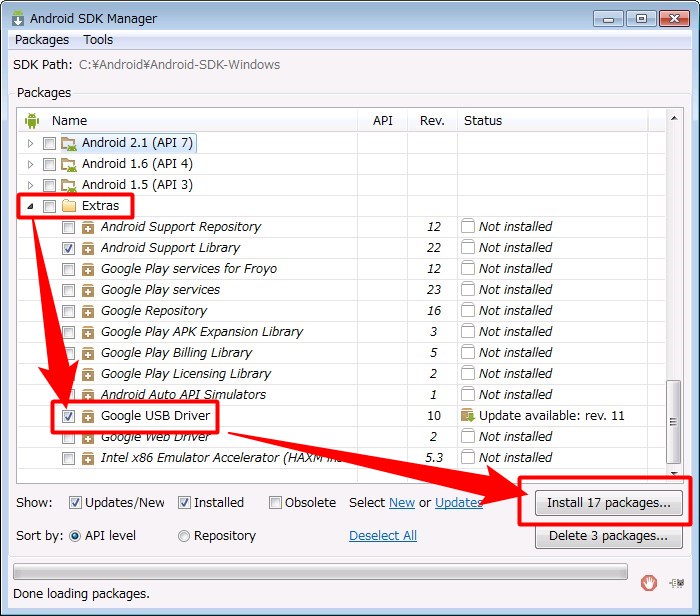Click Google Repository package icon
This screenshot has width=700, height=616.
88,311
